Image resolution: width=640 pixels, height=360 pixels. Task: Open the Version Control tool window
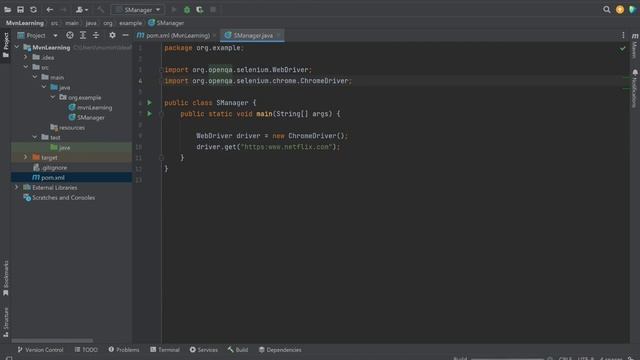(40, 350)
